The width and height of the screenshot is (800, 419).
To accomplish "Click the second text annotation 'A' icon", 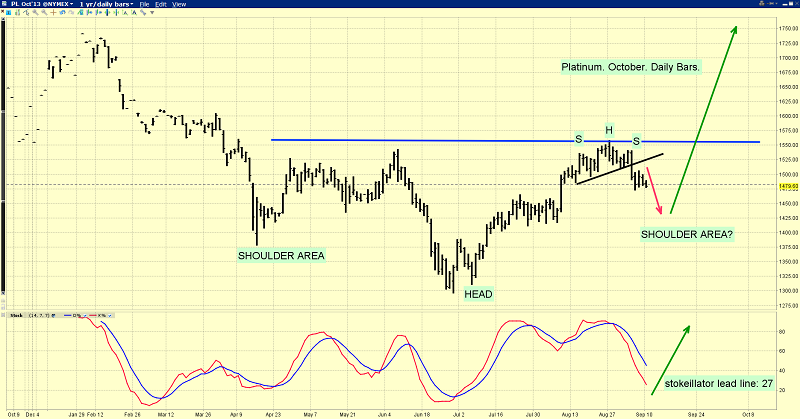I will 134,12.
